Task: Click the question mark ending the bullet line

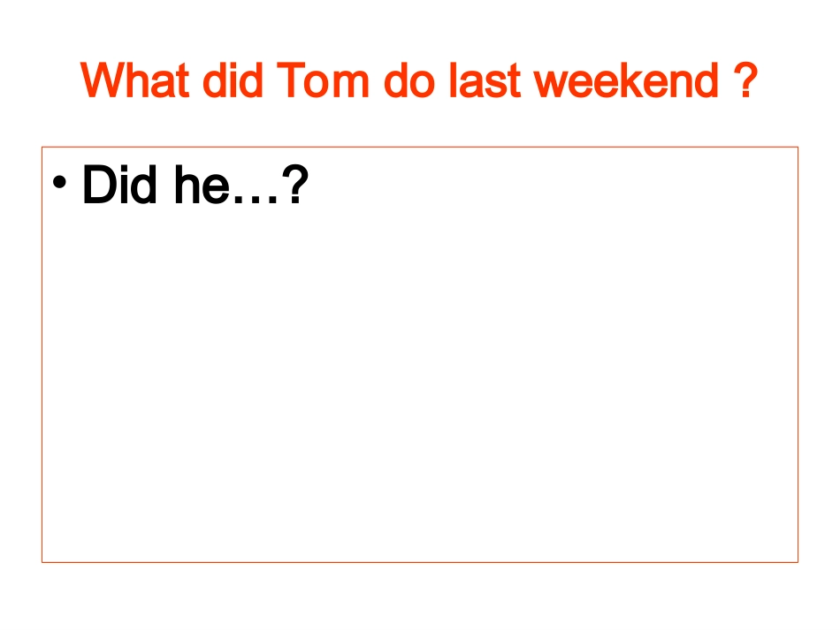Action: click(x=296, y=186)
